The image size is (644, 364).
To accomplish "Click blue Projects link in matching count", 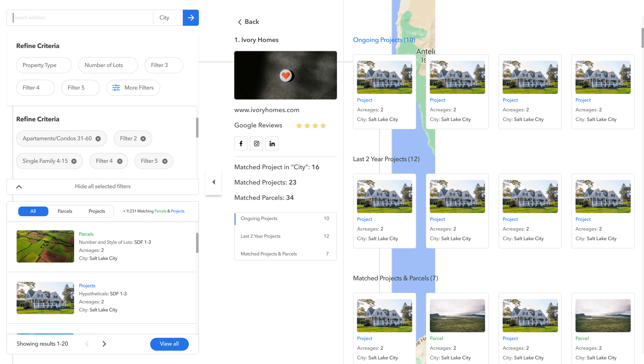I will pos(178,211).
